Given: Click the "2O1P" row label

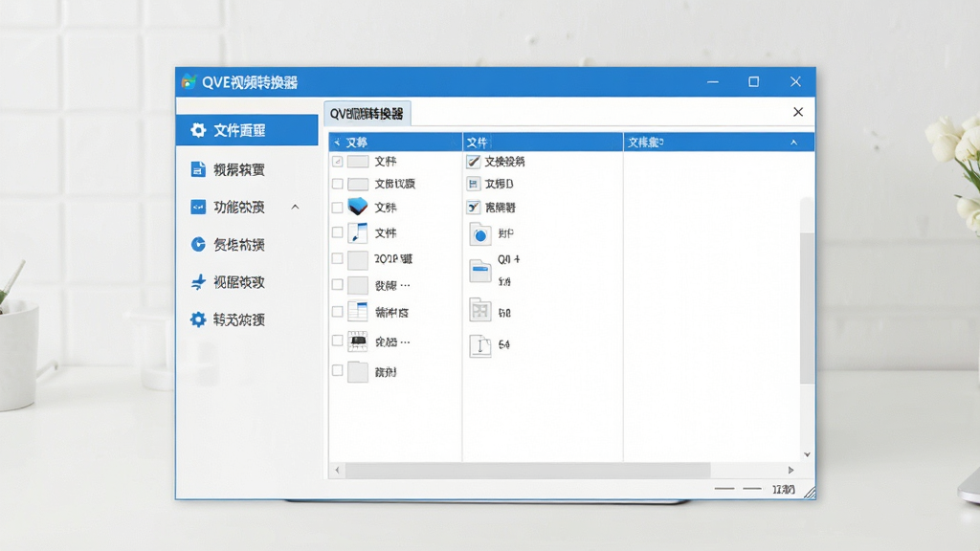Looking at the screenshot, I should coord(393,258).
